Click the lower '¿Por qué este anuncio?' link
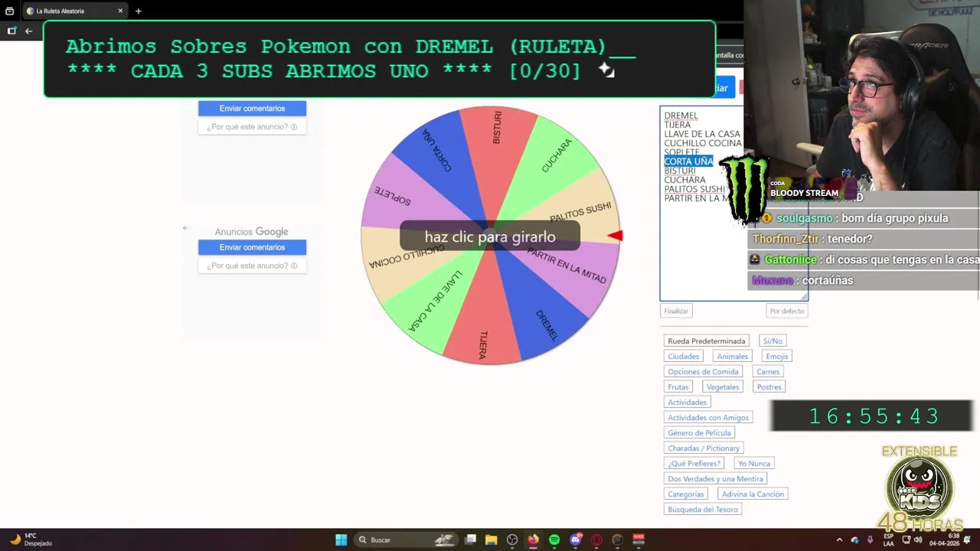 [252, 266]
